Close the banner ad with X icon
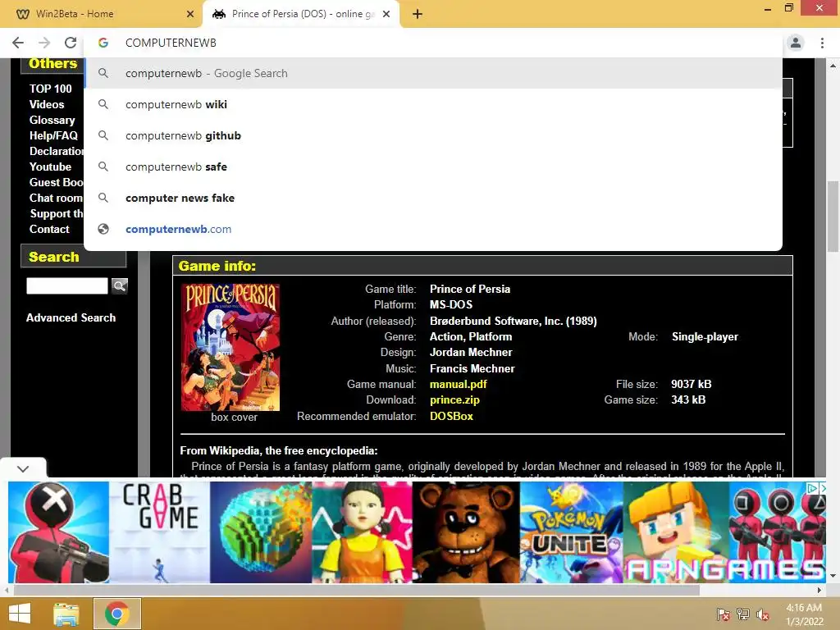Image resolution: width=840 pixels, height=630 pixels. tap(822, 488)
